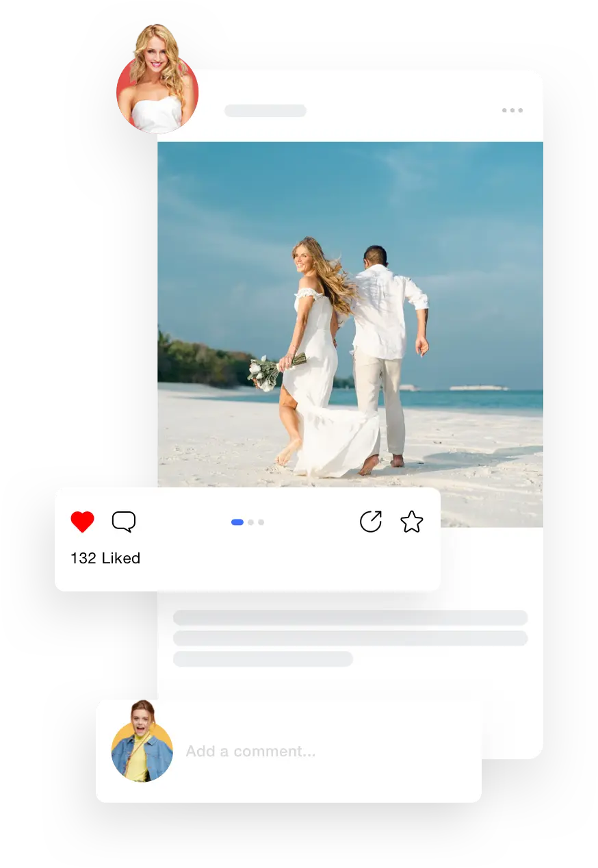598x868 pixels.
Task: Click the username placeholder beside the avatar
Action: coord(265,111)
